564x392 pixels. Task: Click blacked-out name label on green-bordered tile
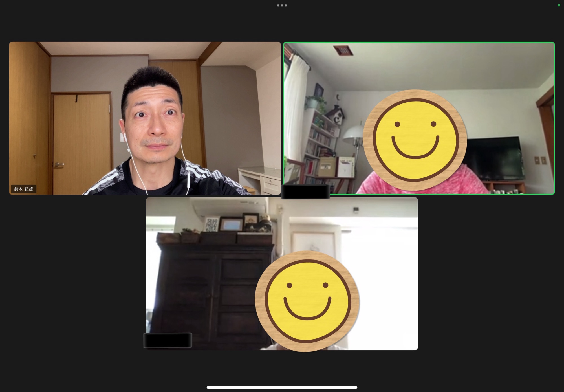tap(306, 192)
